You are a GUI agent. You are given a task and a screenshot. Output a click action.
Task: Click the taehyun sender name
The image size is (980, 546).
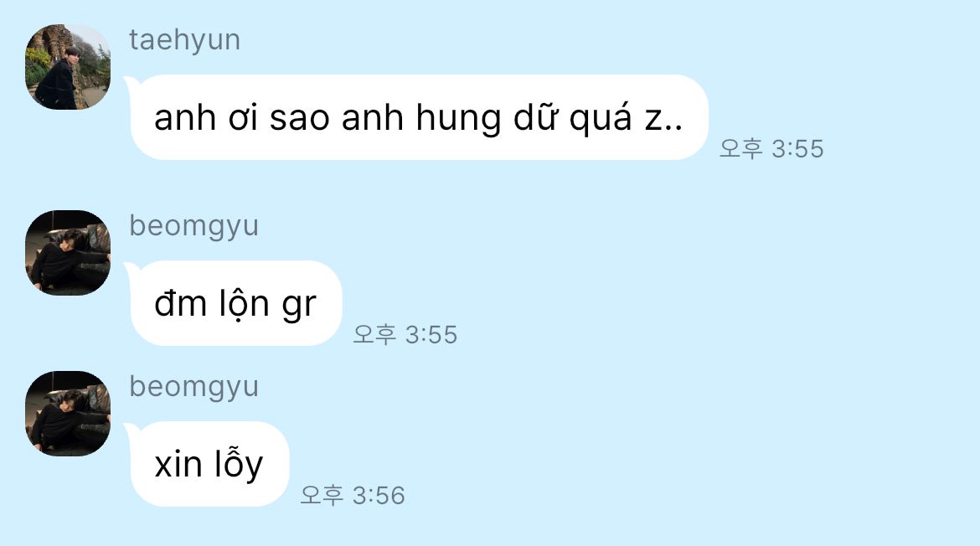184,40
